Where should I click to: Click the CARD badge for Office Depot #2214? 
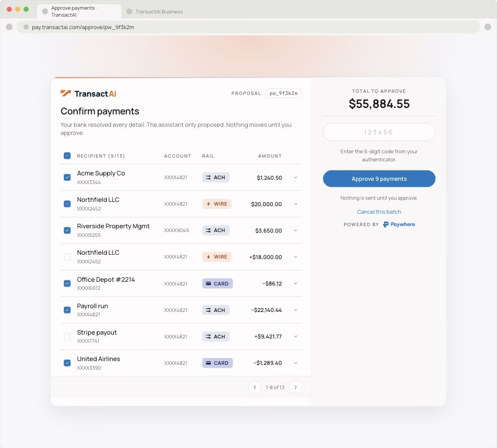(x=217, y=284)
